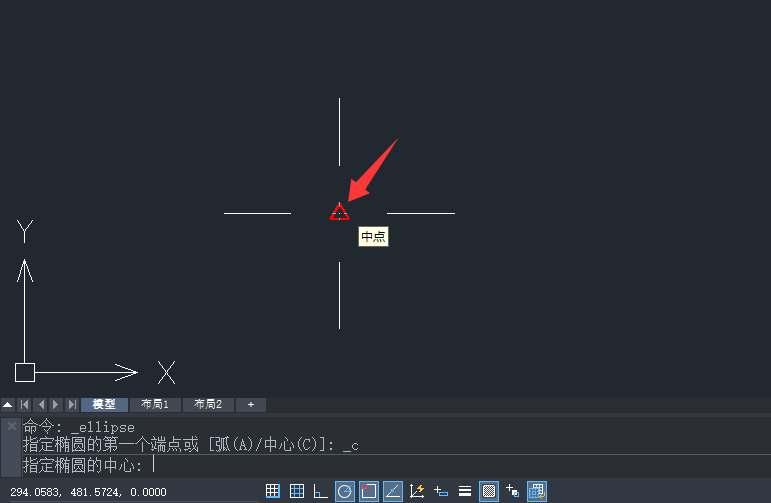Switch to the 布局1 tab
The image size is (771, 503).
pyautogui.click(x=155, y=405)
